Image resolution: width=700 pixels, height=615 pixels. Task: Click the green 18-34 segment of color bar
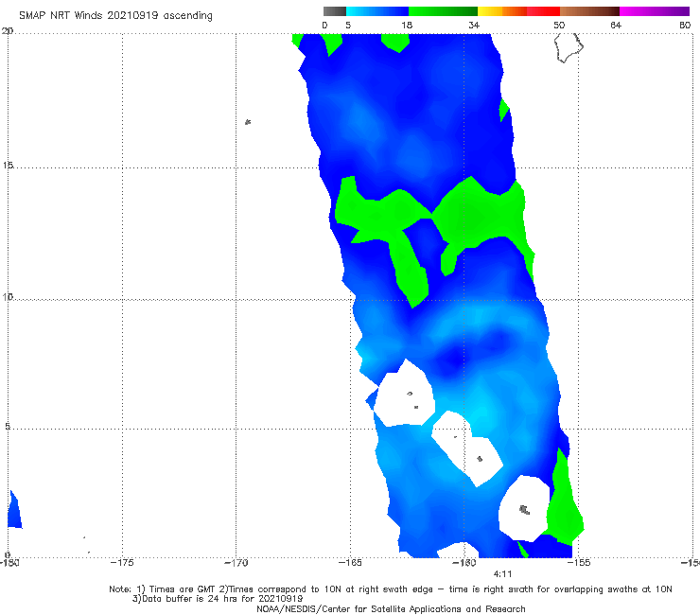(x=443, y=11)
